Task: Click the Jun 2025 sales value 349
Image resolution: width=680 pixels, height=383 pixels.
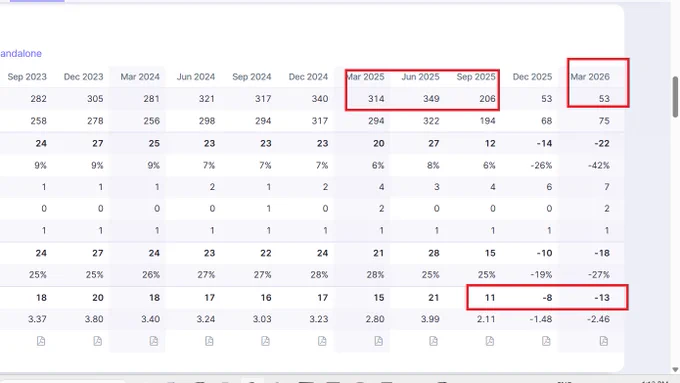Action: click(x=431, y=99)
